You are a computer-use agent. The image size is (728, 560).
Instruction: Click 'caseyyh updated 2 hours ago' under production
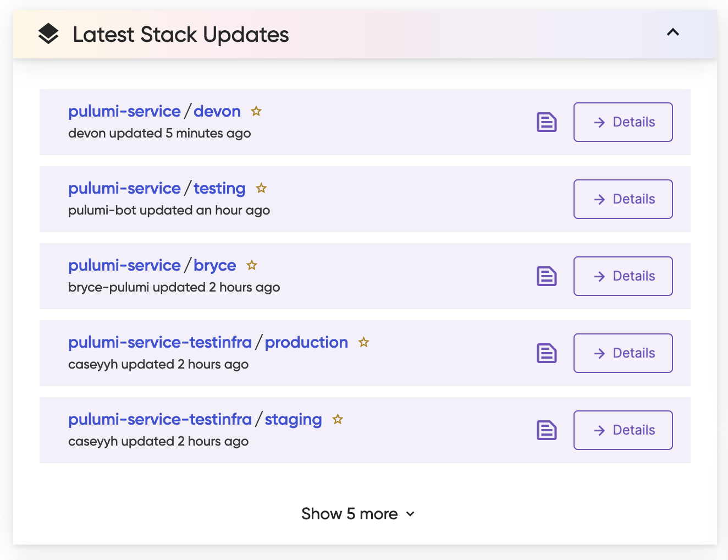pos(158,364)
